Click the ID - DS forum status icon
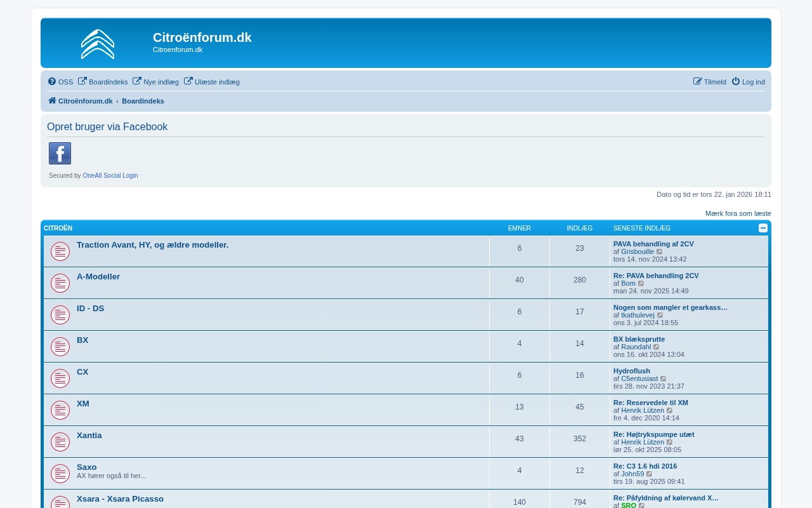Image resolution: width=812 pixels, height=508 pixels. (x=60, y=315)
